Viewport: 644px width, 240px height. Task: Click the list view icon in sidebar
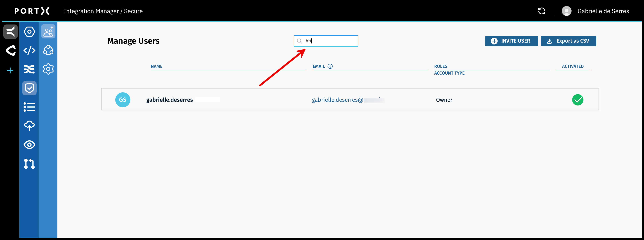pyautogui.click(x=29, y=107)
